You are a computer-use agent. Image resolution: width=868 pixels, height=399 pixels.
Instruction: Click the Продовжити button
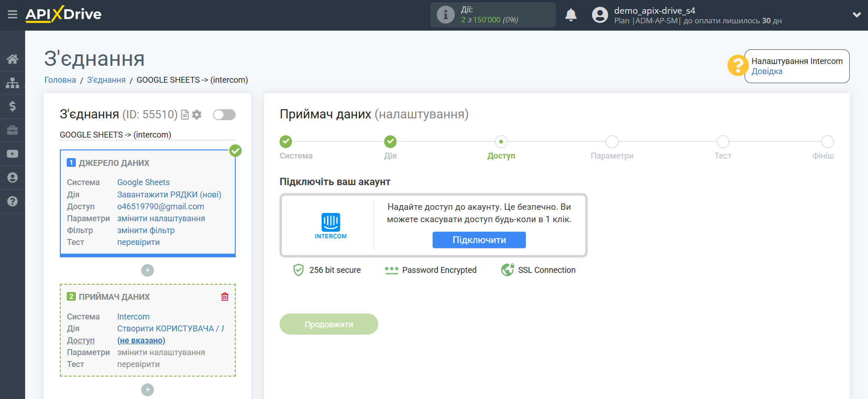[x=328, y=324]
